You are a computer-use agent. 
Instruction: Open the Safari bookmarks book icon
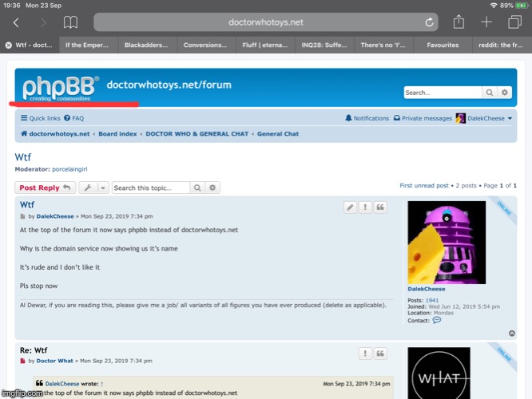click(70, 22)
